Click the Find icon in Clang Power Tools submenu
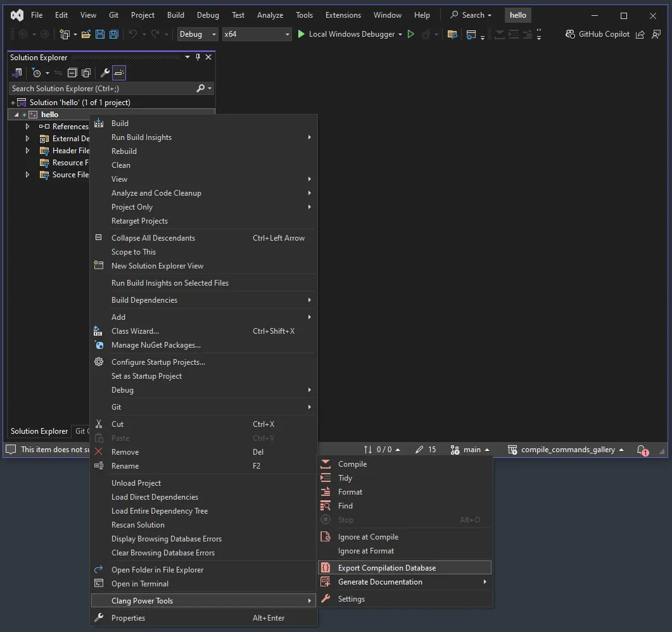The image size is (672, 632). point(325,505)
